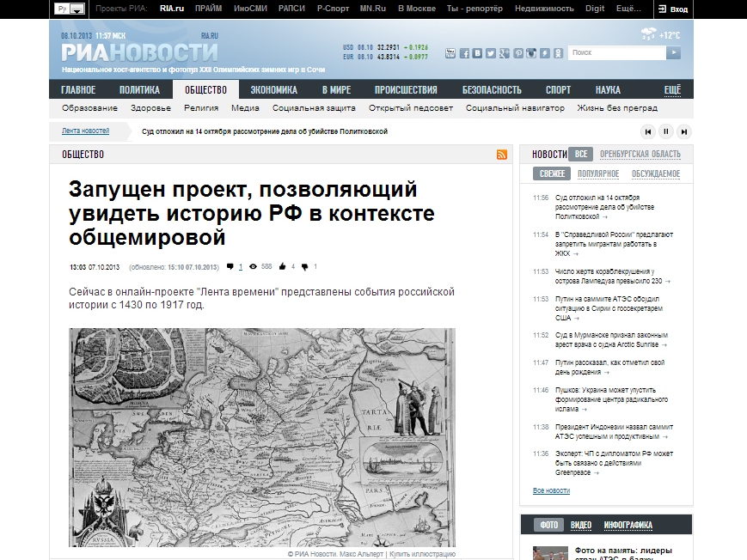Open the Instagram icon

531,53
